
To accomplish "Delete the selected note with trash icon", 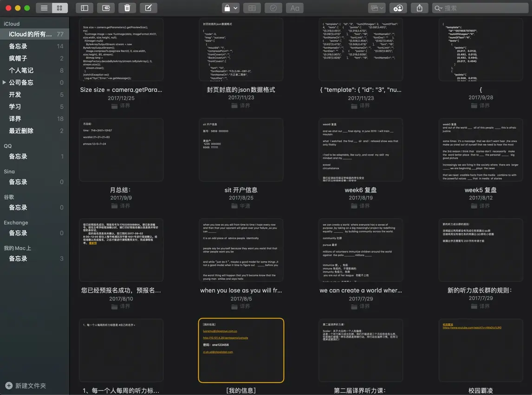I will click(127, 8).
